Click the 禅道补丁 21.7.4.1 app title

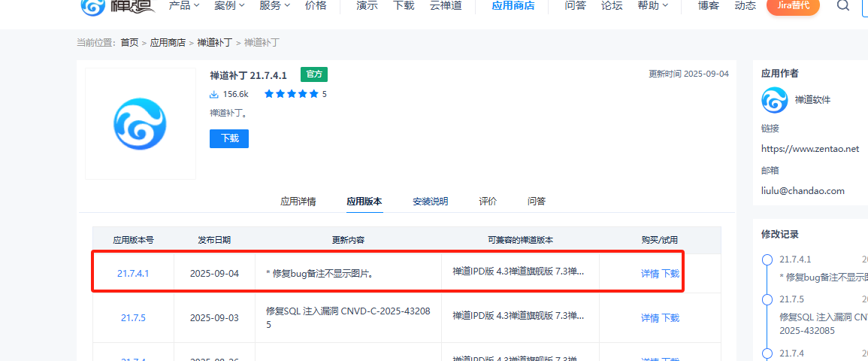pos(249,74)
